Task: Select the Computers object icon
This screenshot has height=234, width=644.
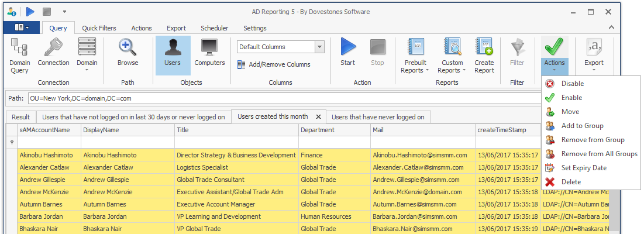Action: (x=209, y=49)
